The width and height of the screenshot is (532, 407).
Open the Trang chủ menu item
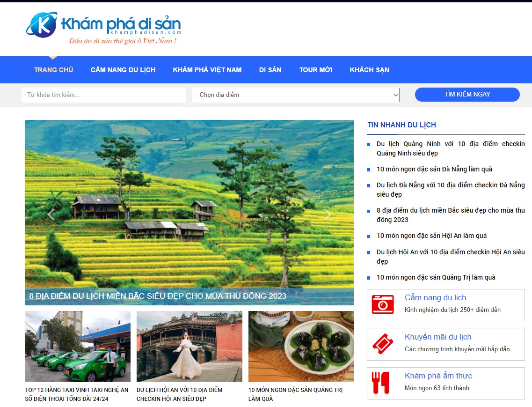click(x=54, y=70)
